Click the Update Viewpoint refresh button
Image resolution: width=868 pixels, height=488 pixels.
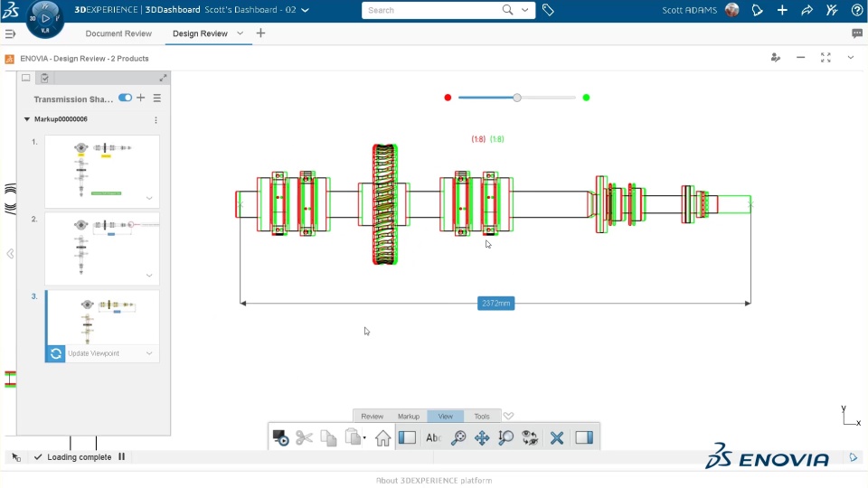point(55,353)
